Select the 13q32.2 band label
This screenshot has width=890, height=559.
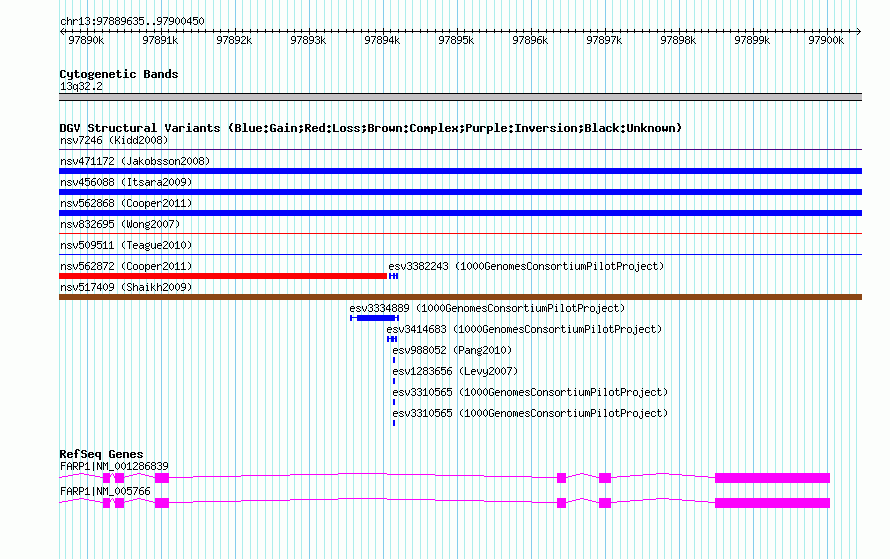(81, 86)
